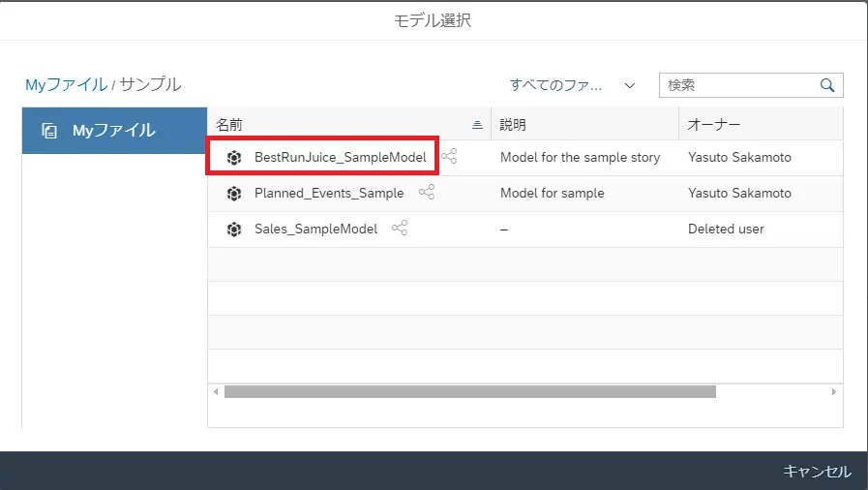Click the sort icon in 名前 column header

477,125
